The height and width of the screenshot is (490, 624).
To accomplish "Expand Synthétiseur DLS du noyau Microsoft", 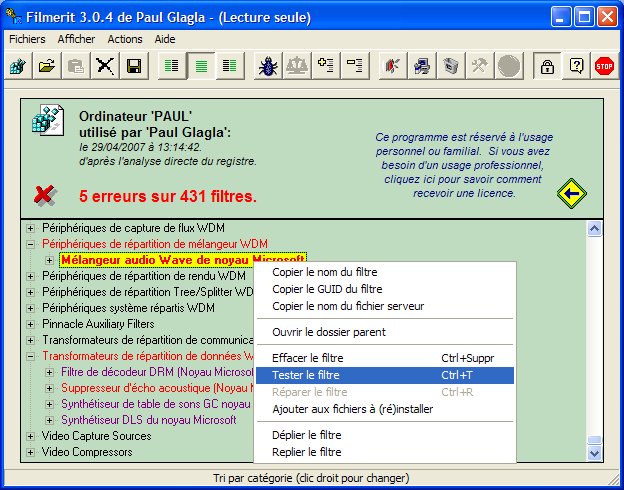I will (x=49, y=420).
